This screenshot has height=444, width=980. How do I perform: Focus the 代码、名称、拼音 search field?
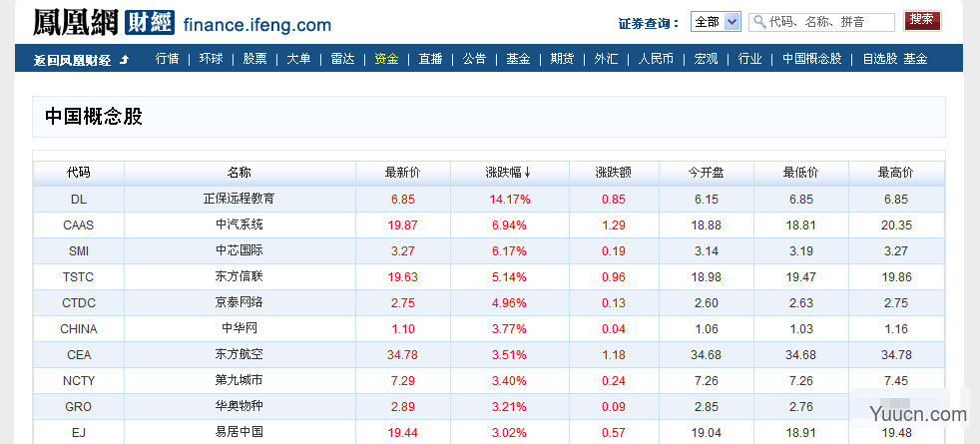pos(822,22)
